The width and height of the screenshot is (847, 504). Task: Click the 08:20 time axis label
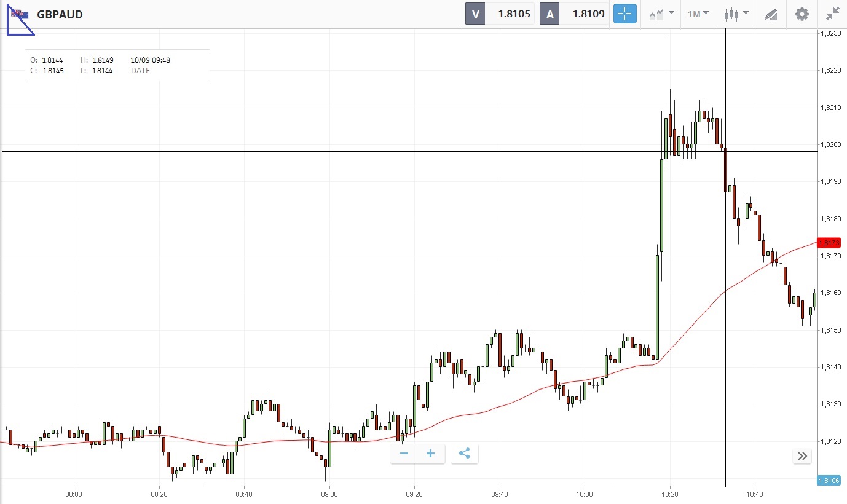159,494
